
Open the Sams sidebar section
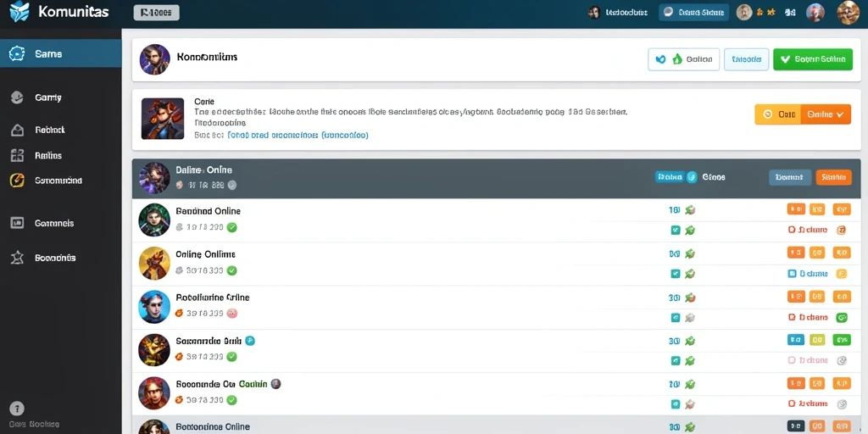click(x=61, y=53)
